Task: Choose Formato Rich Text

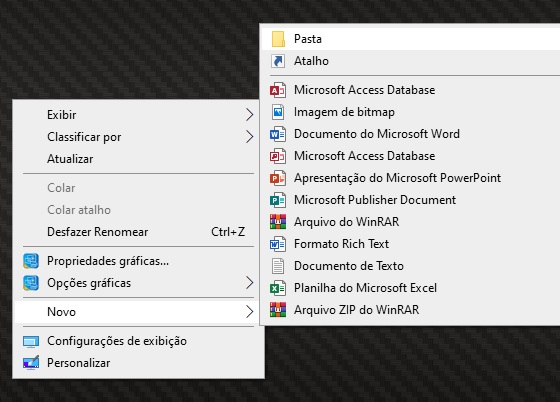Action: click(411, 244)
